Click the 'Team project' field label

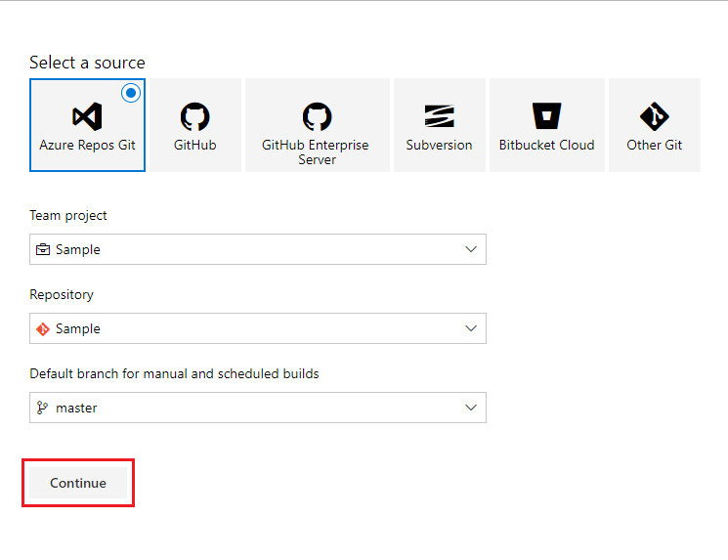tap(68, 216)
